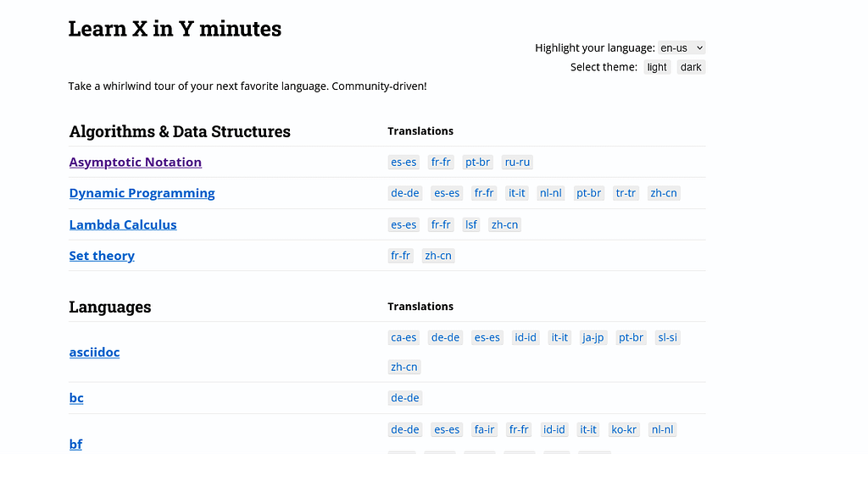Open the Lambda Calculus article
Image resolution: width=868 pixels, height=487 pixels.
123,224
